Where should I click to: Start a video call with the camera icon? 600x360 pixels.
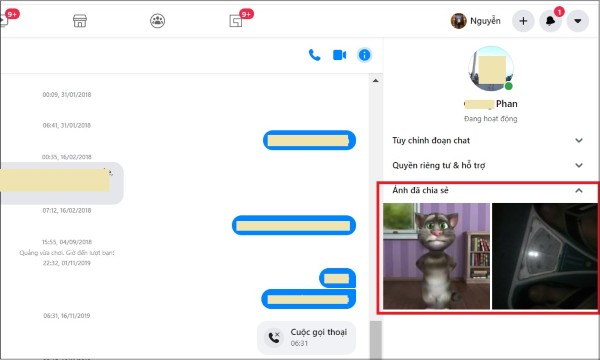point(339,55)
